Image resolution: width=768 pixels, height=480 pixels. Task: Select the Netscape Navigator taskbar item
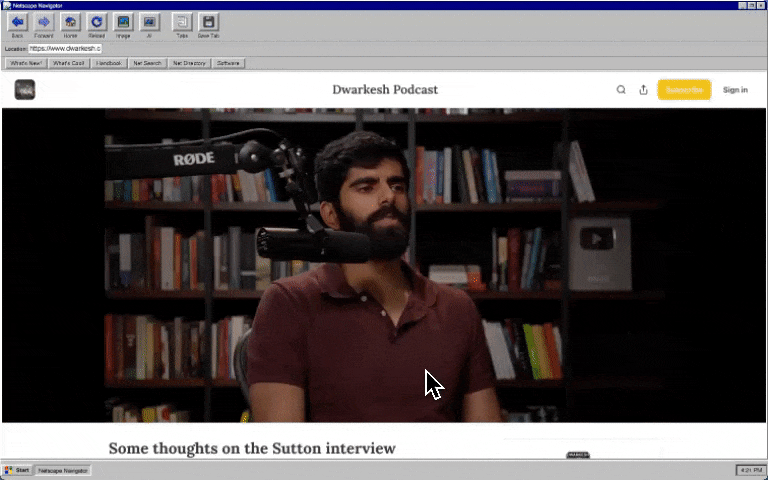click(63, 470)
